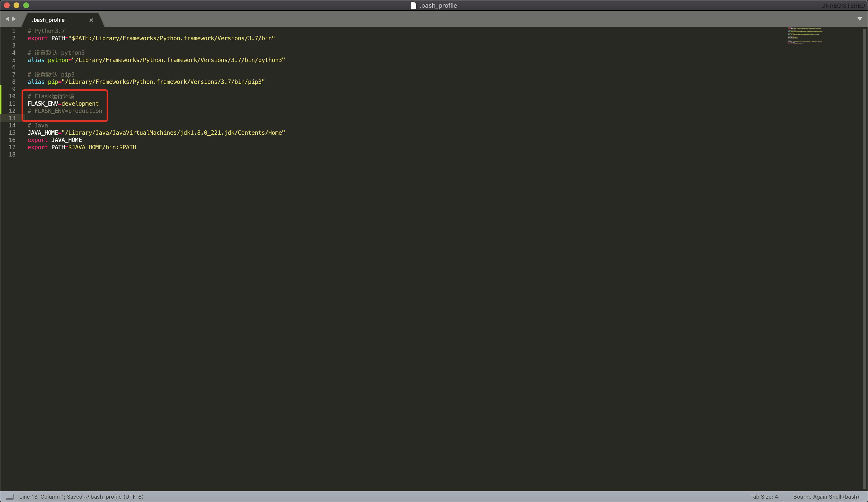This screenshot has height=502, width=868.
Task: Toggle the side bar via status bar icon
Action: (10, 496)
